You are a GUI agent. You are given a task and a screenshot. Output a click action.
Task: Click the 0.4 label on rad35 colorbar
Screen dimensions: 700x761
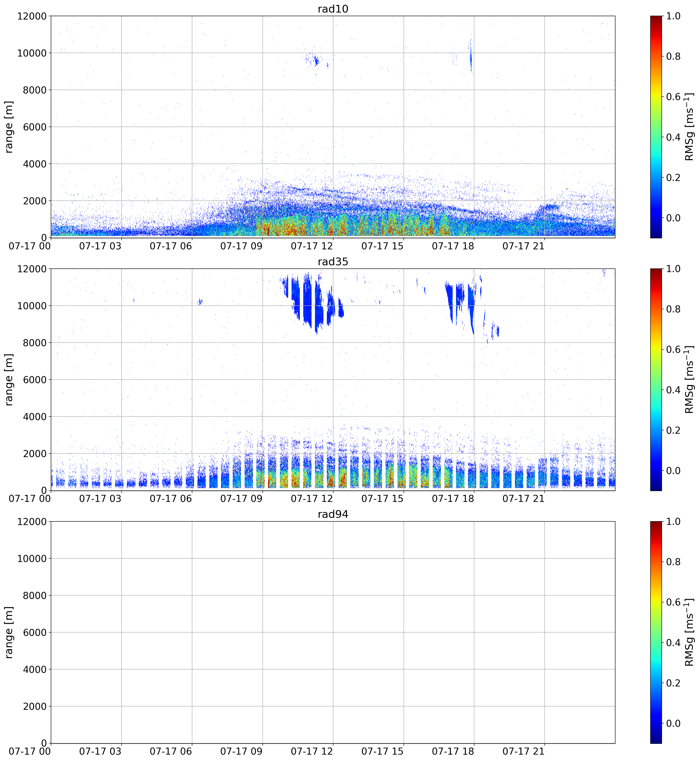click(x=673, y=390)
